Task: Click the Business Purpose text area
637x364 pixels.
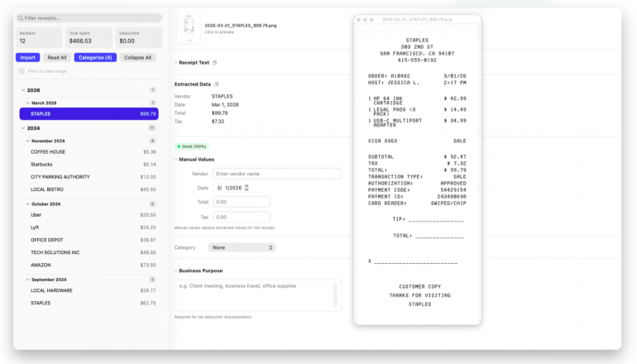Action: (257, 295)
